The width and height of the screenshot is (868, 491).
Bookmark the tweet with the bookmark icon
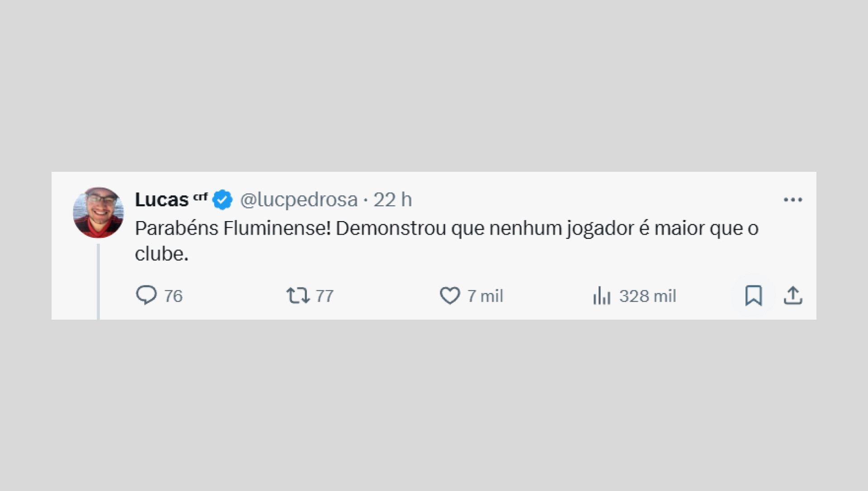point(754,296)
